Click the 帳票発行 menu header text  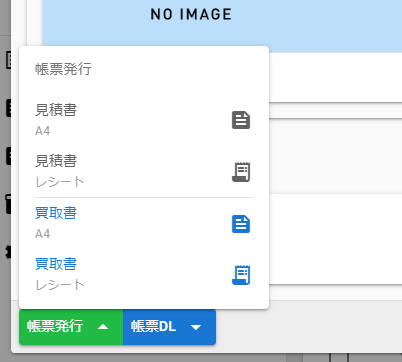(63, 69)
